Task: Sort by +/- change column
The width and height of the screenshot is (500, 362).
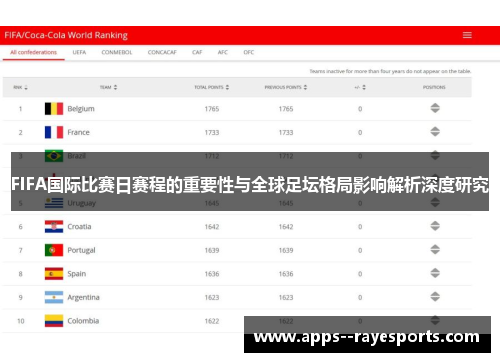Action: click(360, 87)
